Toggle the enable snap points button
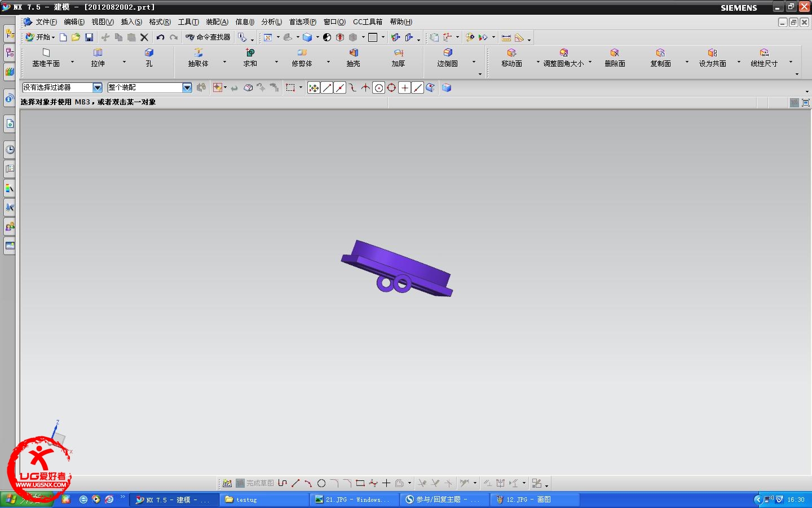Screen dimensions: 812x508 (314, 87)
